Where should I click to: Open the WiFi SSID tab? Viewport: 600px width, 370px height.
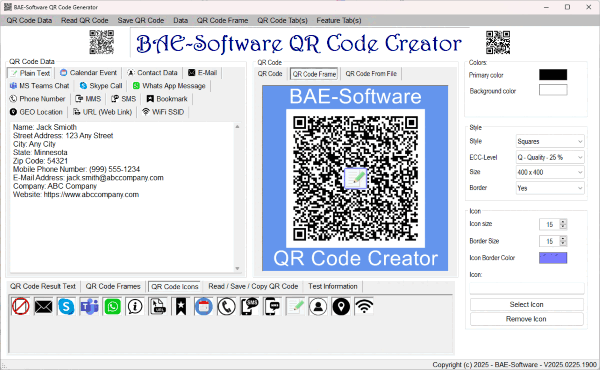pos(163,112)
